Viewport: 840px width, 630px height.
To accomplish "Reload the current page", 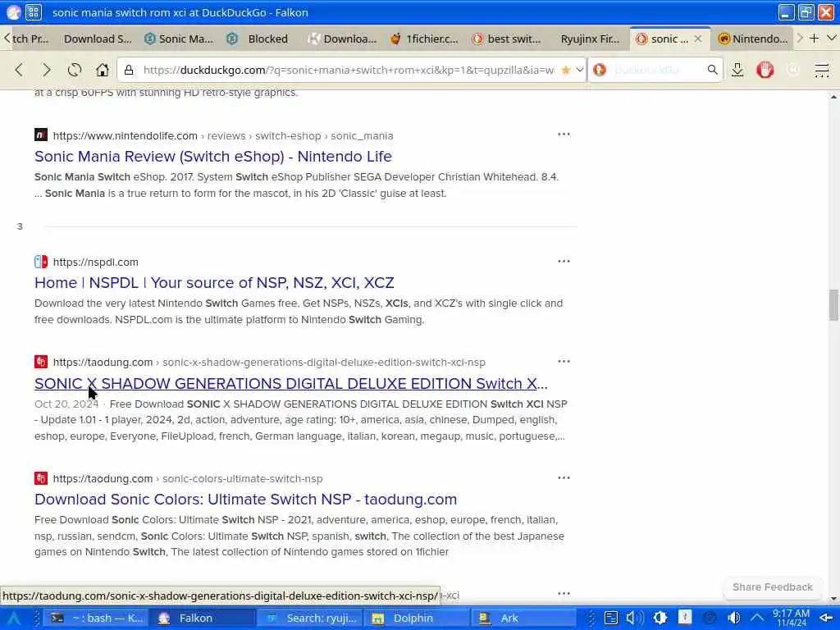I will [x=75, y=70].
